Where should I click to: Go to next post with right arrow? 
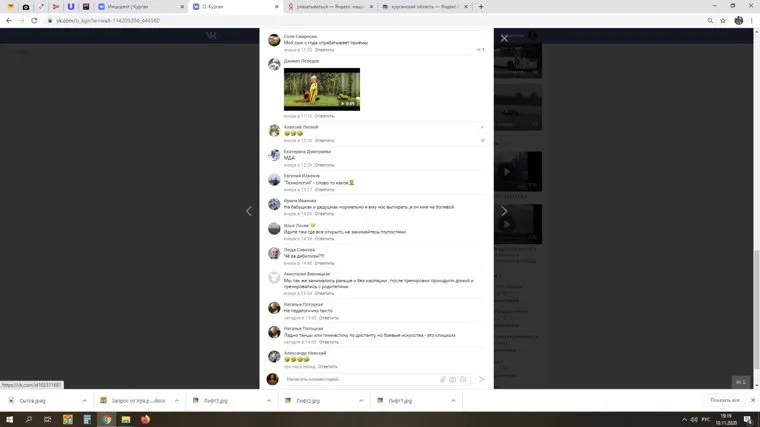pyautogui.click(x=504, y=211)
